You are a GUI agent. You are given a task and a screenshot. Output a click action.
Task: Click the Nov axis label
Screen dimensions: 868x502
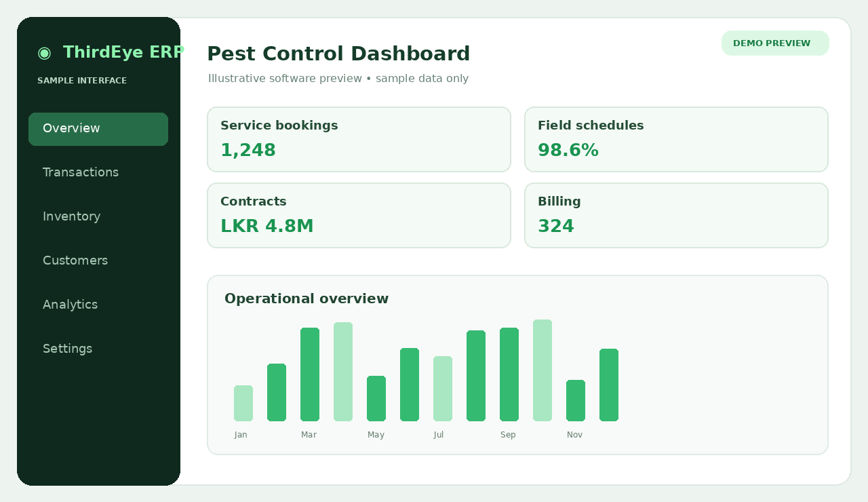[574, 435]
